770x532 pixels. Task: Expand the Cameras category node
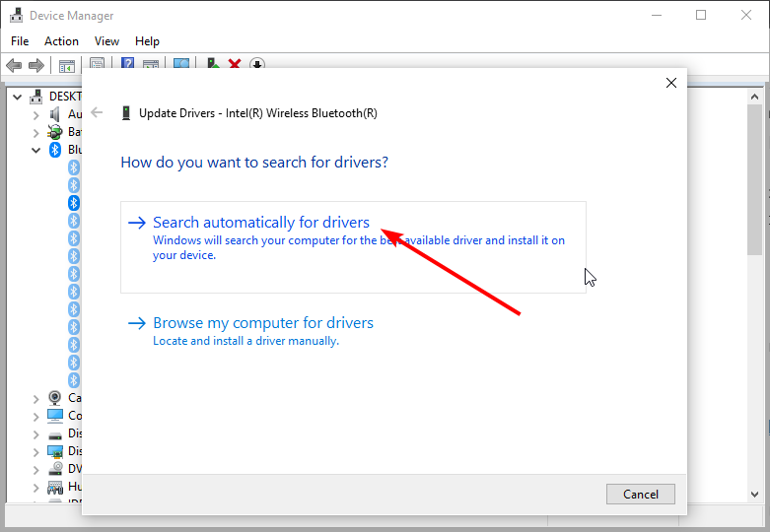[35, 399]
